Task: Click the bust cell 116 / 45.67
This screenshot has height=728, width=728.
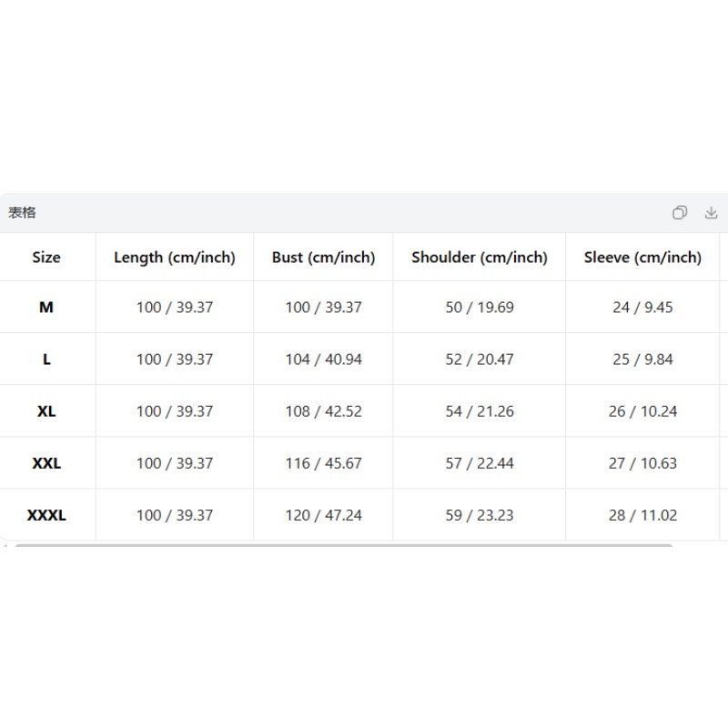Action: tap(324, 463)
